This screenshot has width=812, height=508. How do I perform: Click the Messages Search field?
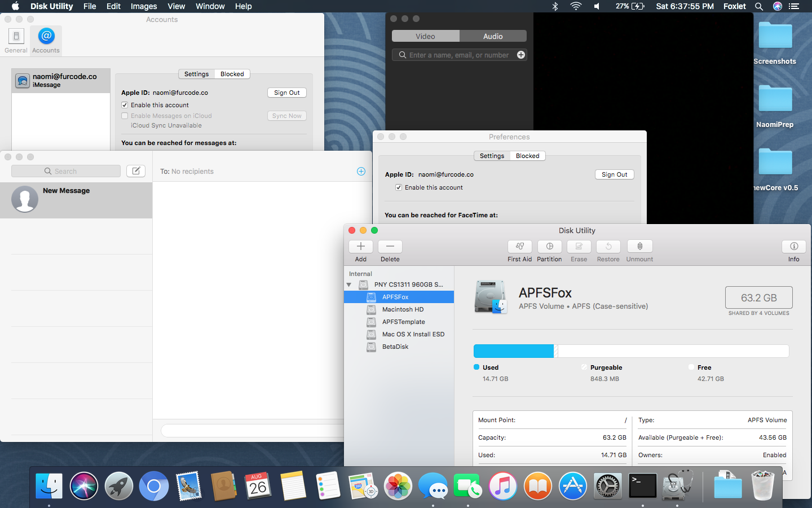(x=66, y=171)
